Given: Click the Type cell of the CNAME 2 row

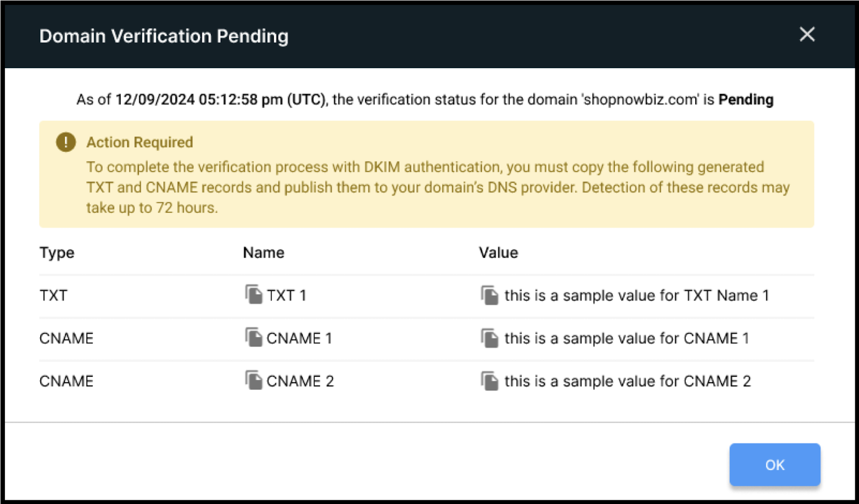Looking at the screenshot, I should point(67,381).
